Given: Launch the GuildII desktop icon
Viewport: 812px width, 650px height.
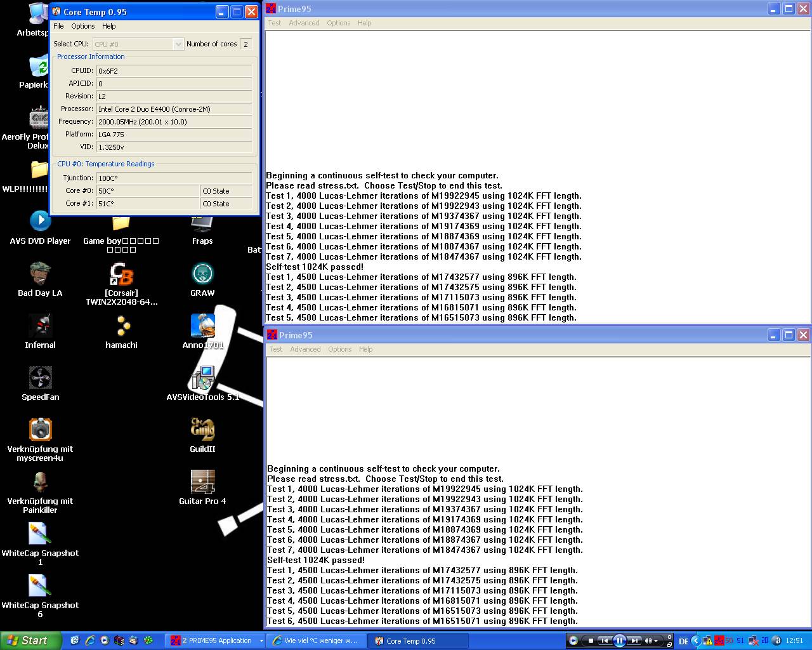Looking at the screenshot, I should (202, 429).
